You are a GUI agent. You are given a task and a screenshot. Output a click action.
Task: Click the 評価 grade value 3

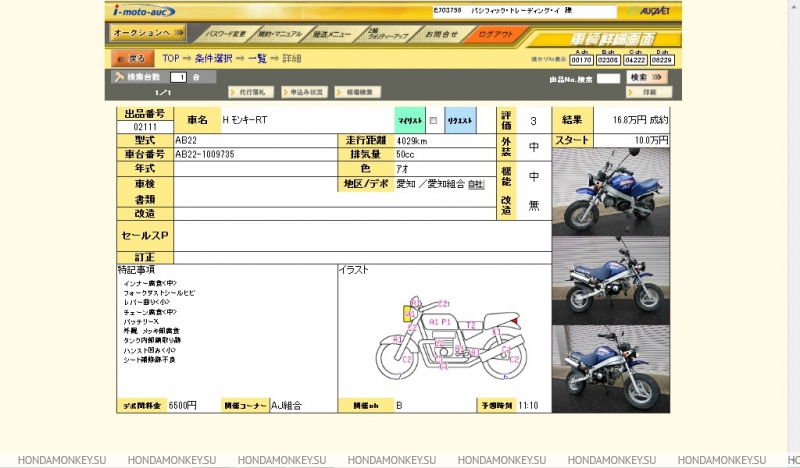(x=533, y=121)
